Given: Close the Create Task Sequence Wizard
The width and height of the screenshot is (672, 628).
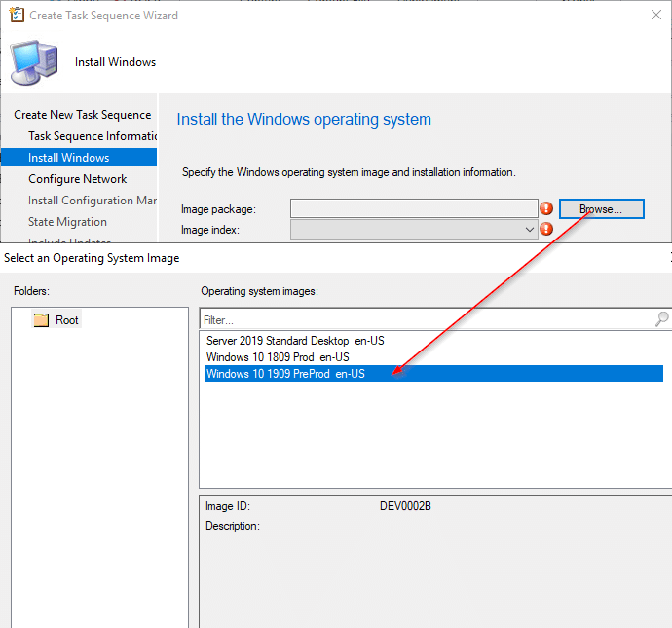Looking at the screenshot, I should click(656, 15).
